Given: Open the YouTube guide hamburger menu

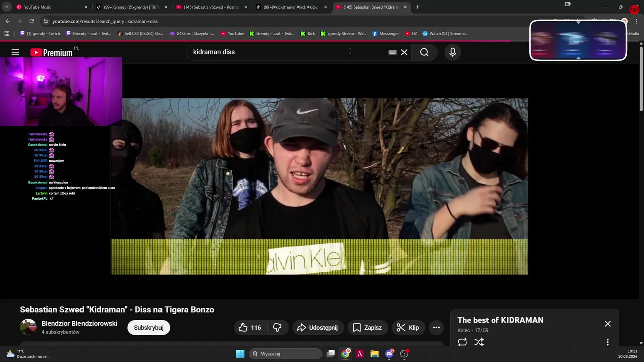Looking at the screenshot, I should click(x=15, y=52).
